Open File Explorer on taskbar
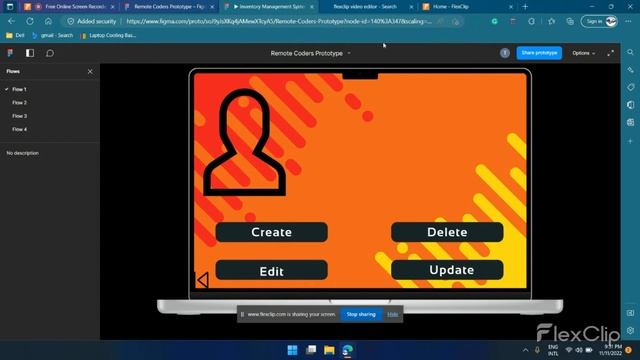Screen dimensions: 640x360 click(329, 350)
